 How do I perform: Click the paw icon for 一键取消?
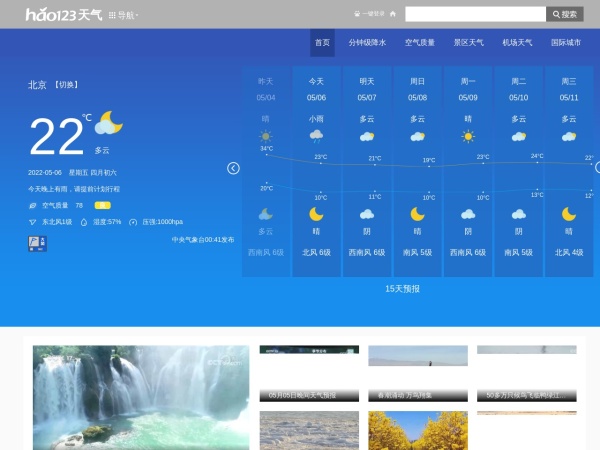[358, 14]
